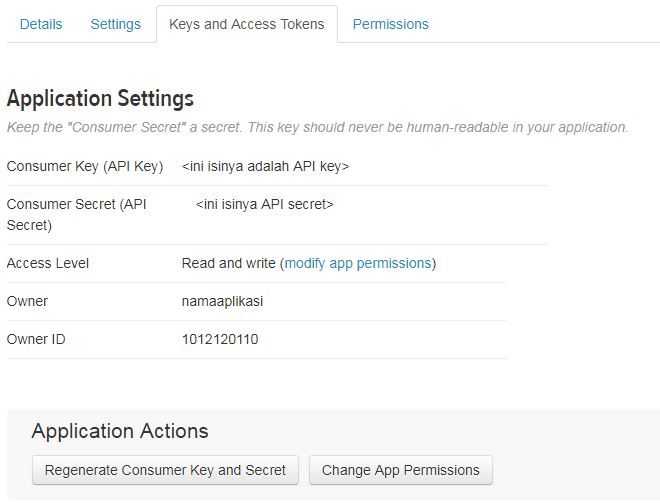The height and width of the screenshot is (503, 660).
Task: Click the Consumer Secret (API Secret) label
Action: [x=77, y=214]
